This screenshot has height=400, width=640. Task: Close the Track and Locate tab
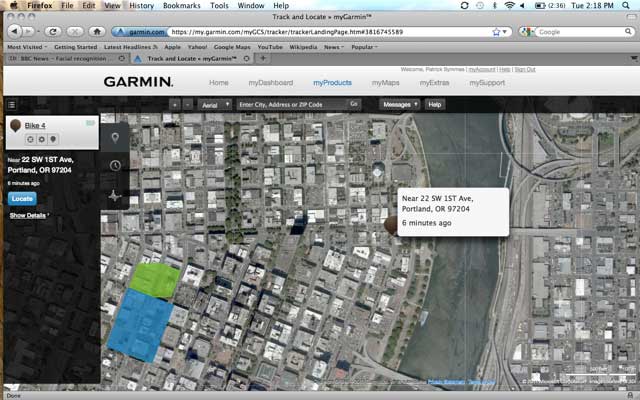point(247,59)
